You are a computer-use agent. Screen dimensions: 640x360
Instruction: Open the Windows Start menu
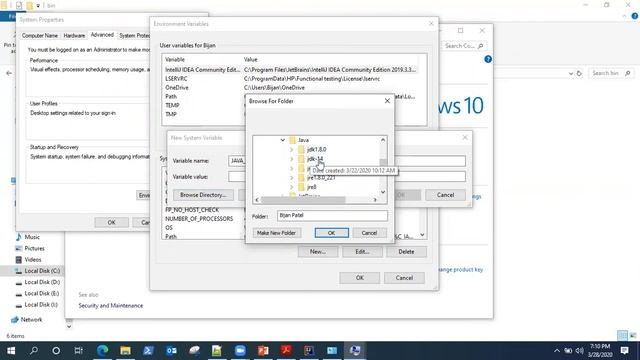coord(11,351)
